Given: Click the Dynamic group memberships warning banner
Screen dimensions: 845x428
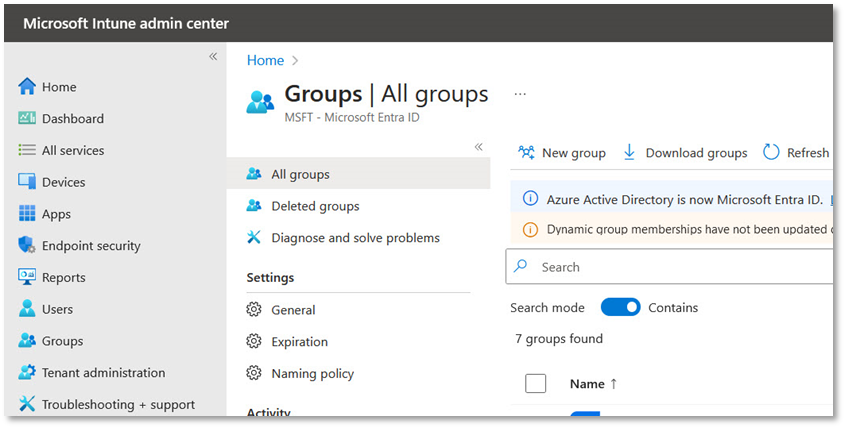Looking at the screenshot, I should pos(671,229).
